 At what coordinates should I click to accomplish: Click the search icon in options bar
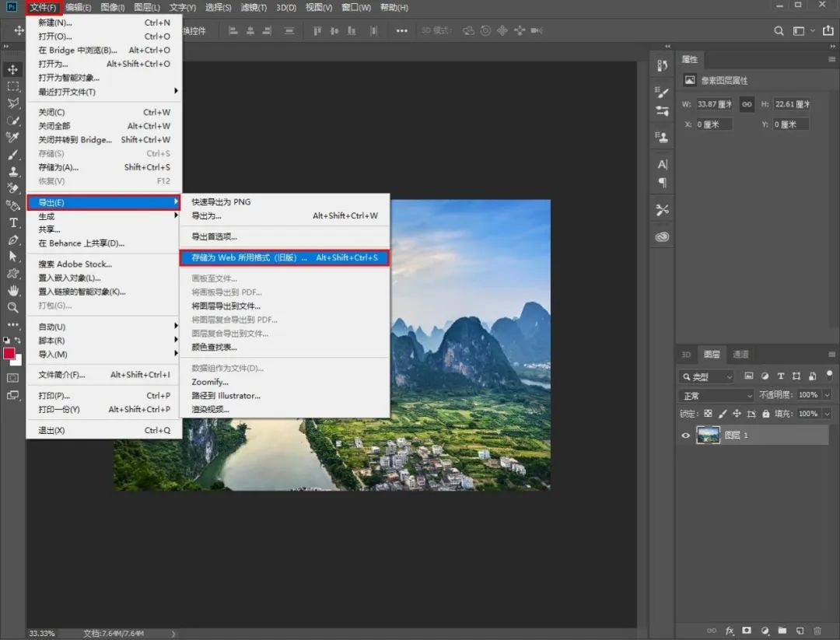pos(779,31)
